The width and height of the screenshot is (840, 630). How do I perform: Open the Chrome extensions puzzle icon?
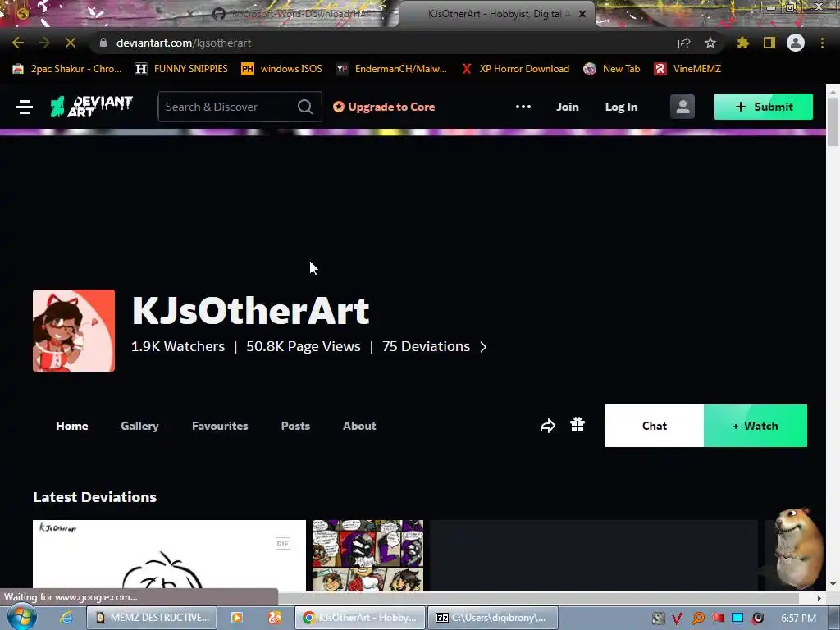[x=743, y=43]
